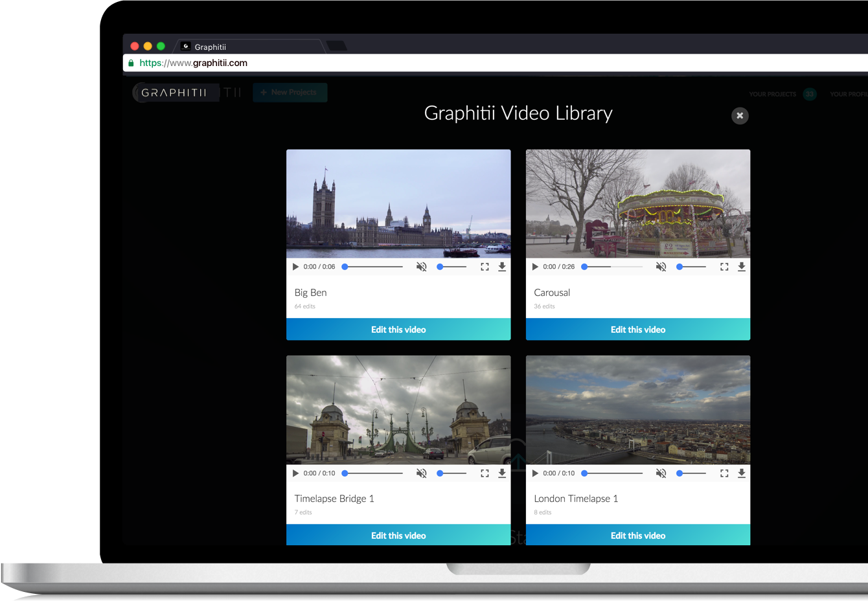Screen dimensions: 868x601
Task: Open Carousal video in fullscreen
Action: (724, 267)
